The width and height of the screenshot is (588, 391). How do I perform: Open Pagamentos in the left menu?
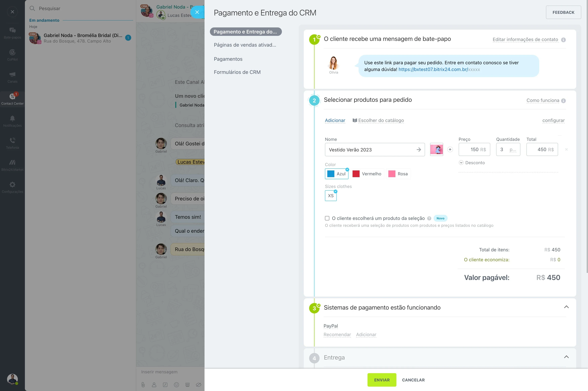coord(228,59)
